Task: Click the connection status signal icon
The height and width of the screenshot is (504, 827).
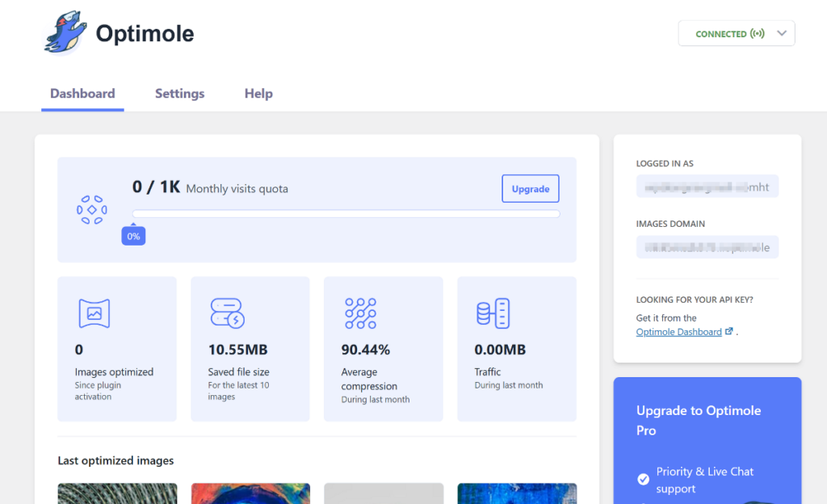Action: click(x=758, y=33)
